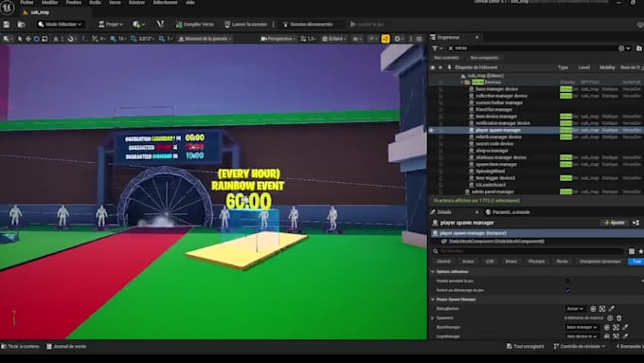Click trash icon for Spawners array
This screenshot has width=644, height=363.
[619, 318]
